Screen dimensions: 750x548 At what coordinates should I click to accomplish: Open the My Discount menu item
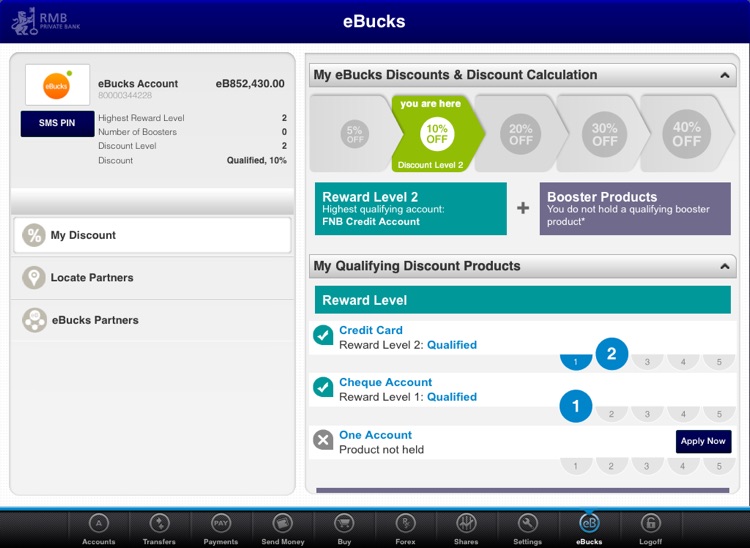tap(152, 235)
